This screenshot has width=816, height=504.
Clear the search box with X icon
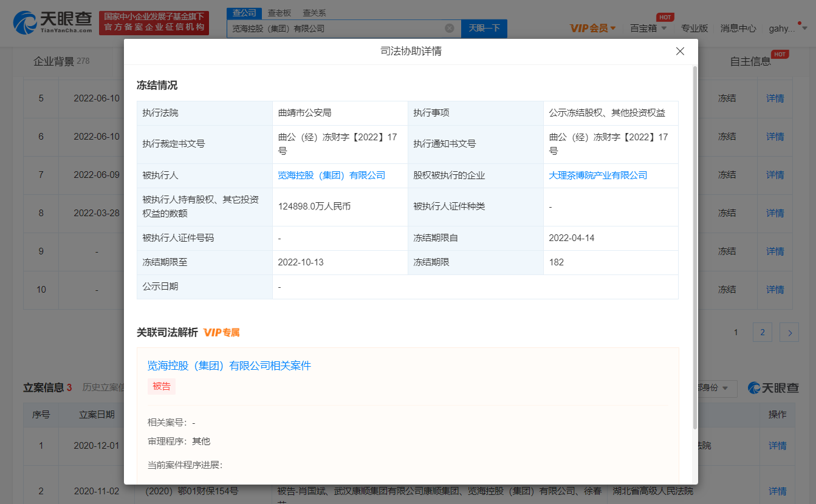449,28
